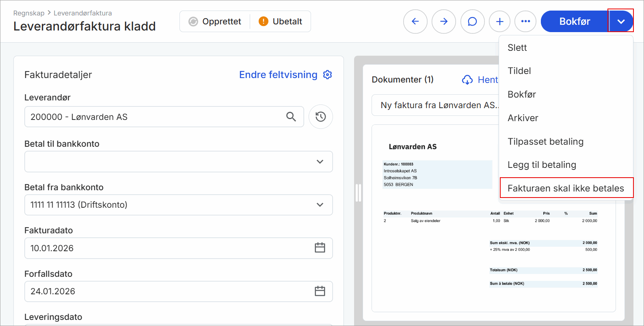Choose Arkiver from the dropdown menu
This screenshot has height=326, width=644.
[523, 118]
